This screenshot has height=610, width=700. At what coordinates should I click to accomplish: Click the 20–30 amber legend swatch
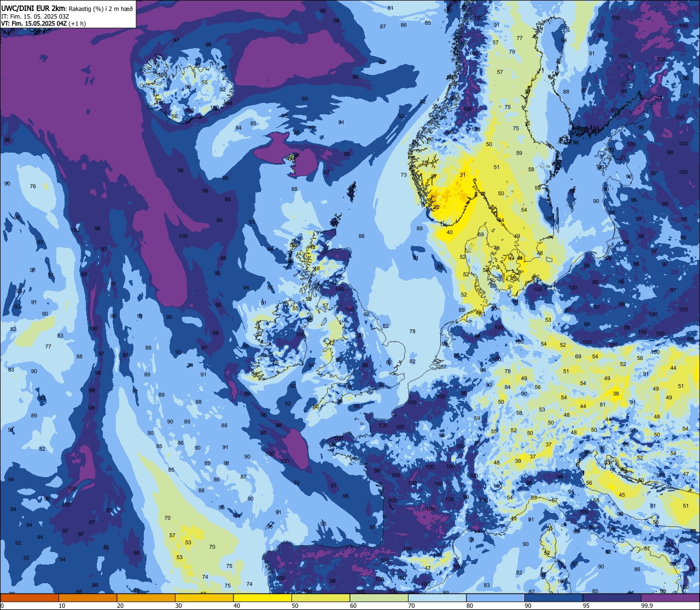[x=146, y=598]
